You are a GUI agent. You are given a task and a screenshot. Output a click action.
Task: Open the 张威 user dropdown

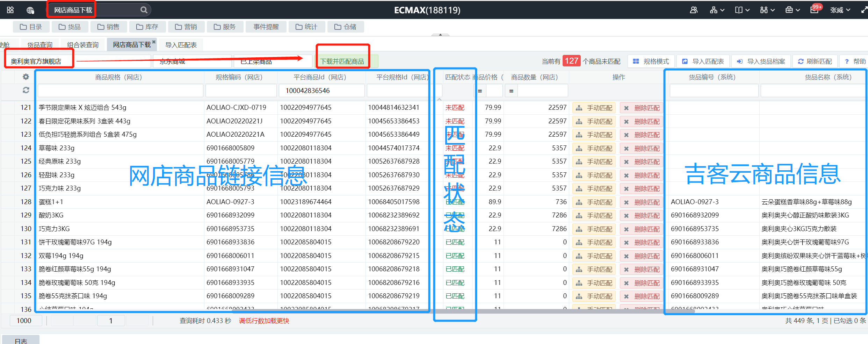point(840,10)
